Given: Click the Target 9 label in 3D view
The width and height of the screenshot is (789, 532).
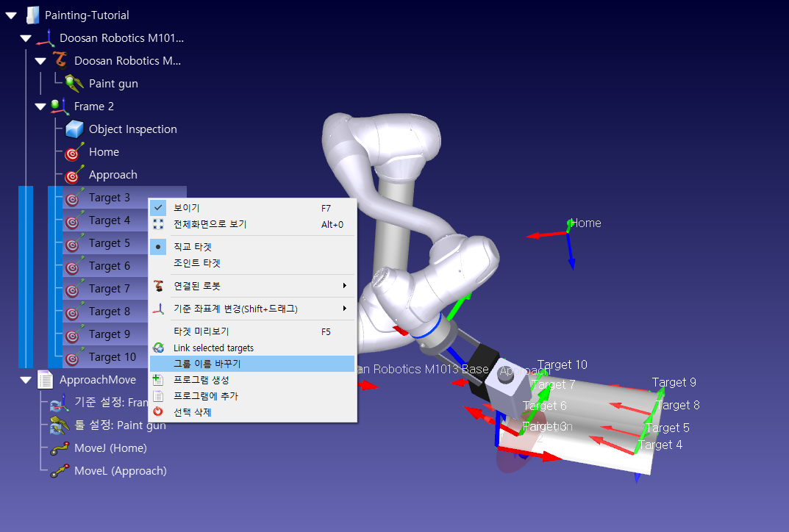Looking at the screenshot, I should tap(674, 382).
